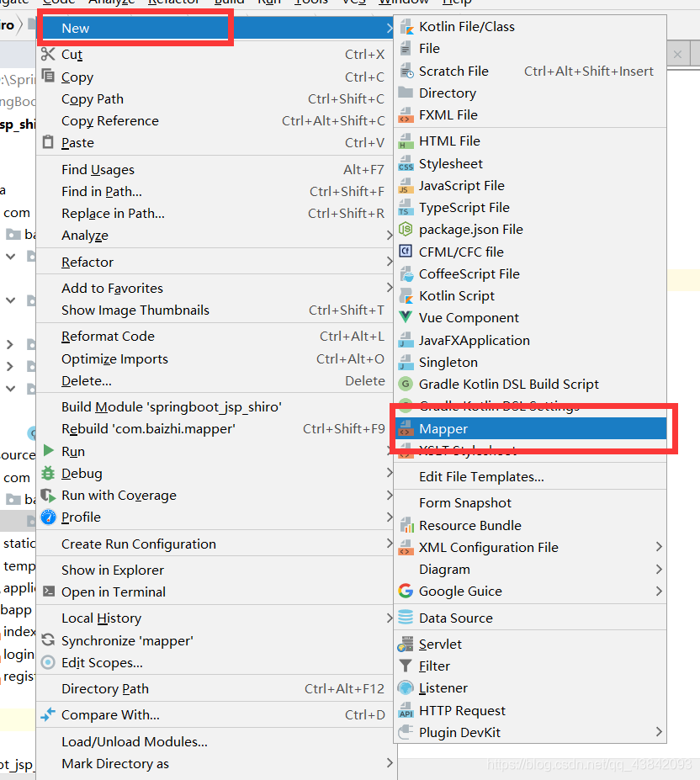700x780 pixels.
Task: Select Gradle Kotlin DSL Build Script
Action: point(531,384)
